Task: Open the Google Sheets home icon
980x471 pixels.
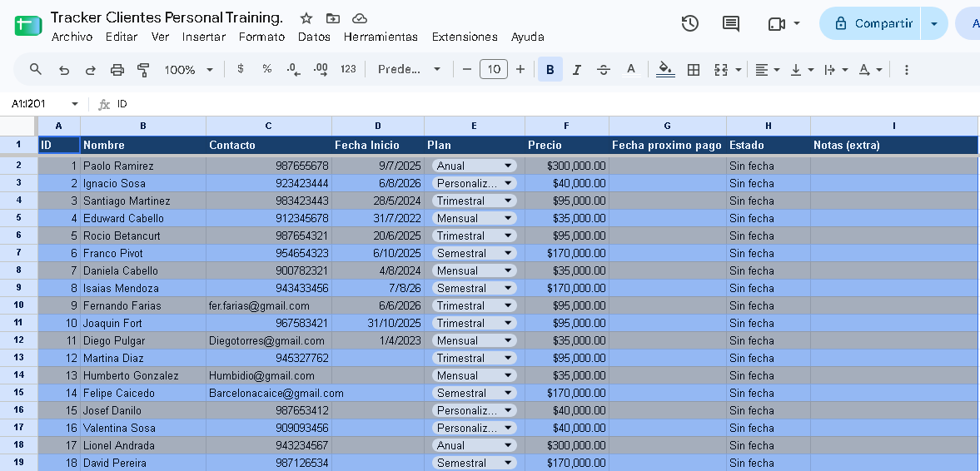Action: [x=27, y=26]
